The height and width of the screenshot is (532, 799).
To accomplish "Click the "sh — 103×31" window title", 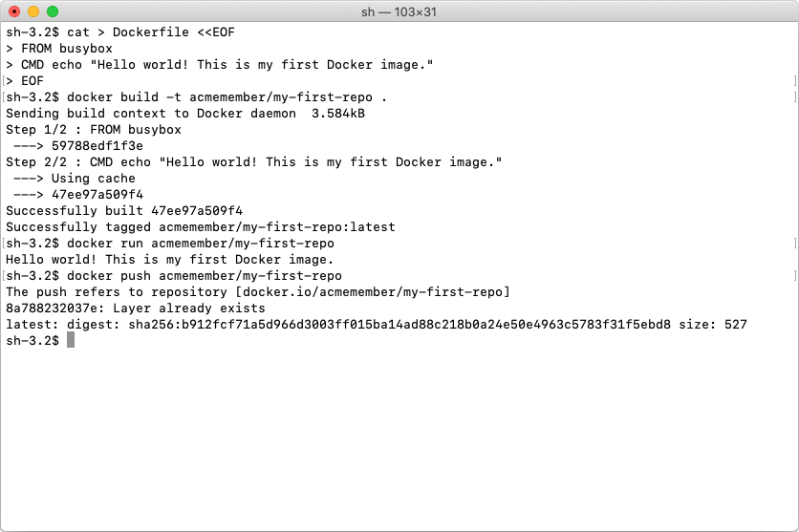I will pyautogui.click(x=399, y=11).
